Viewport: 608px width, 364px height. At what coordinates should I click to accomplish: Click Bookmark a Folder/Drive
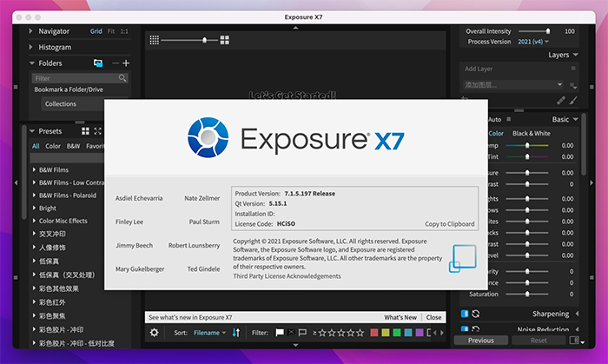[69, 89]
